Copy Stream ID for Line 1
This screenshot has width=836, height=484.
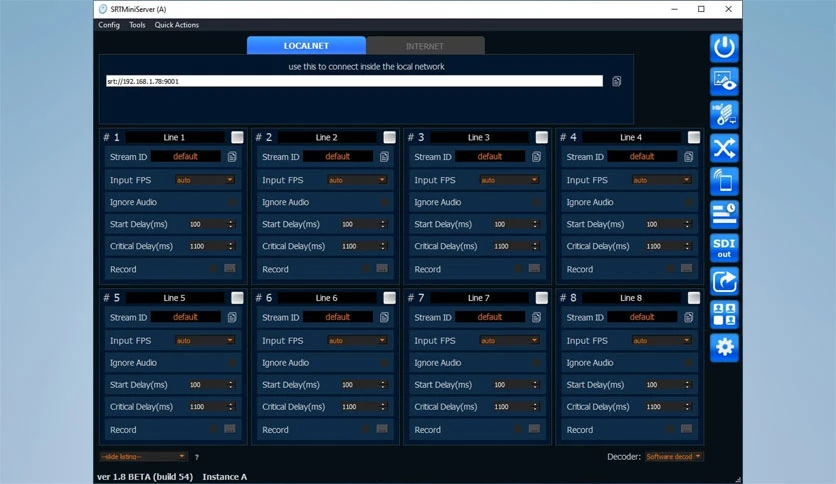(x=232, y=157)
